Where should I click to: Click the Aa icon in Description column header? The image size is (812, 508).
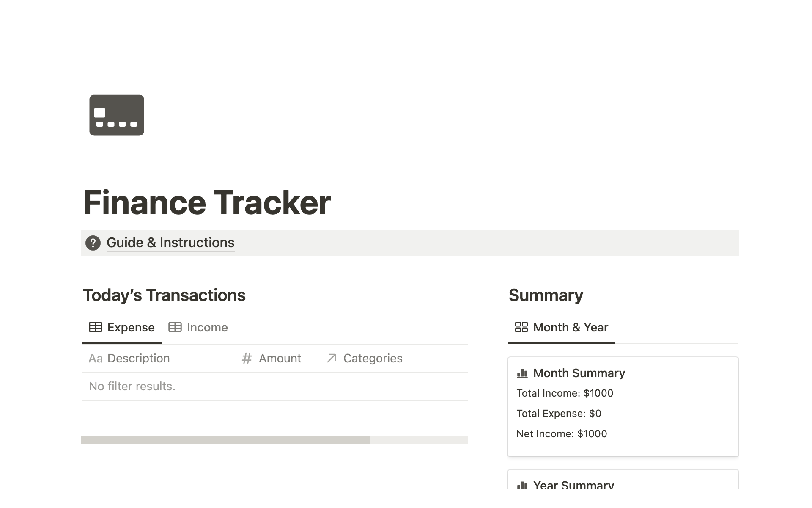click(x=96, y=358)
